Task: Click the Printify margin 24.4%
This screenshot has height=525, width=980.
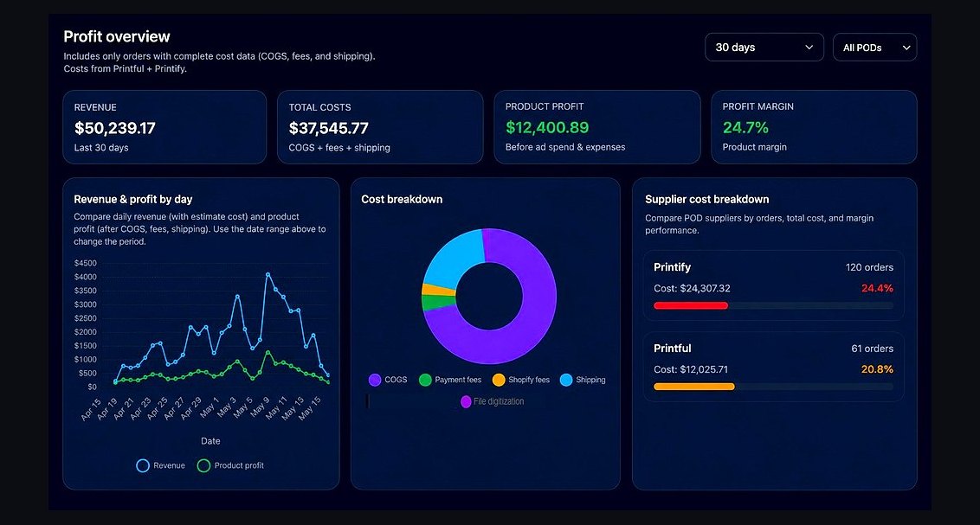Action: 877,288
